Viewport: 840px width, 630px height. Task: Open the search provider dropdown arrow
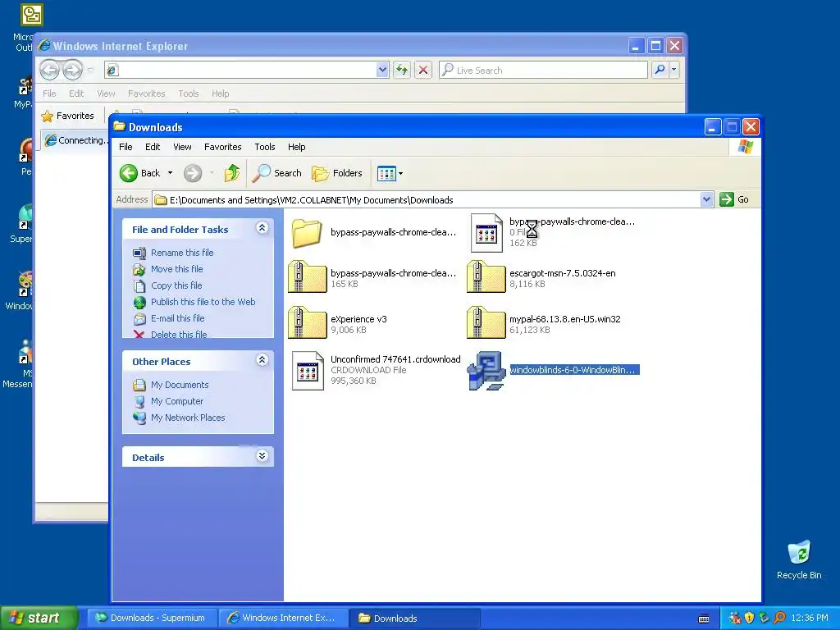tap(674, 70)
